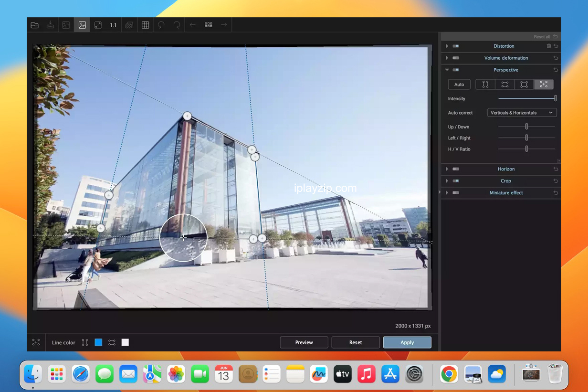Reset the Miniature effect settings
Viewport: 588px width, 392px height.
pos(556,193)
